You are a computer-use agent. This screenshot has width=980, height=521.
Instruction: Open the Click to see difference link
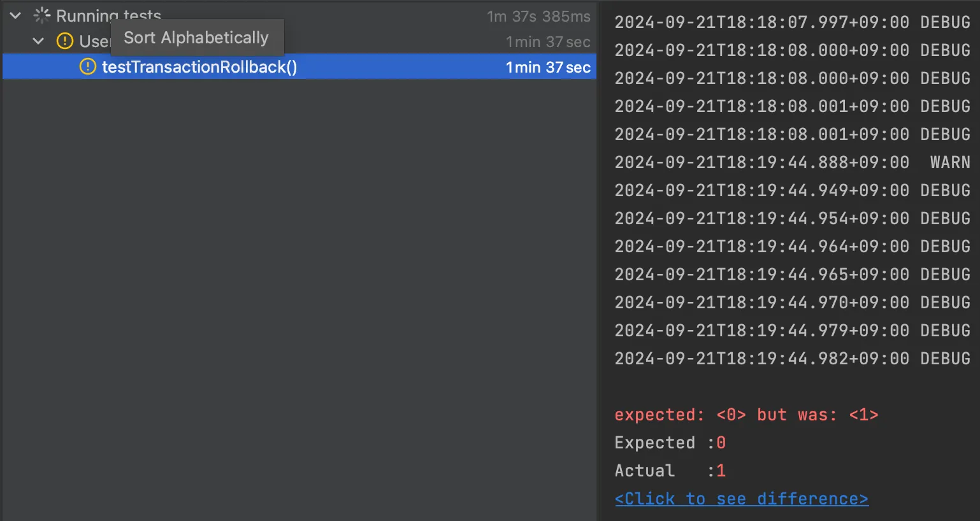click(741, 499)
